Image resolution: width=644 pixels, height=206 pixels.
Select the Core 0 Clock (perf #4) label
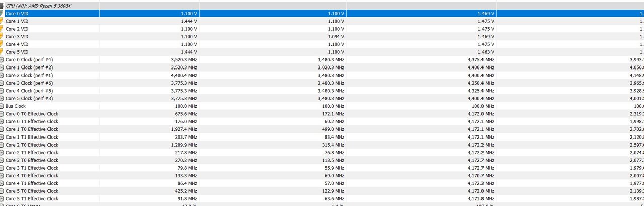click(29, 60)
